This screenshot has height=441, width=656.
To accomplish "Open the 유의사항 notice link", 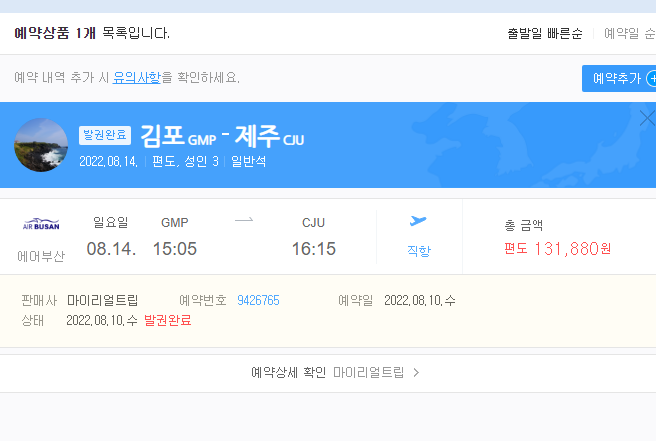I will (136, 78).
